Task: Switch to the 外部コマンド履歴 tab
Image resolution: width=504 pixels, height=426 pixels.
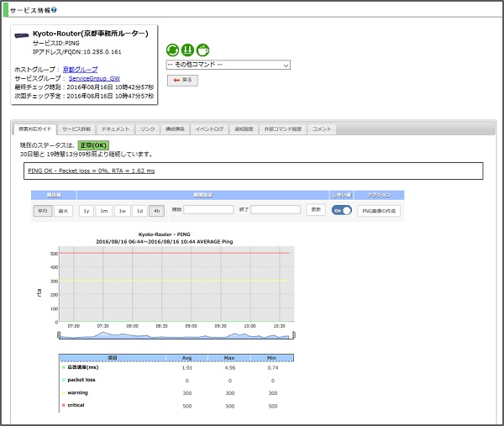Action: point(283,129)
